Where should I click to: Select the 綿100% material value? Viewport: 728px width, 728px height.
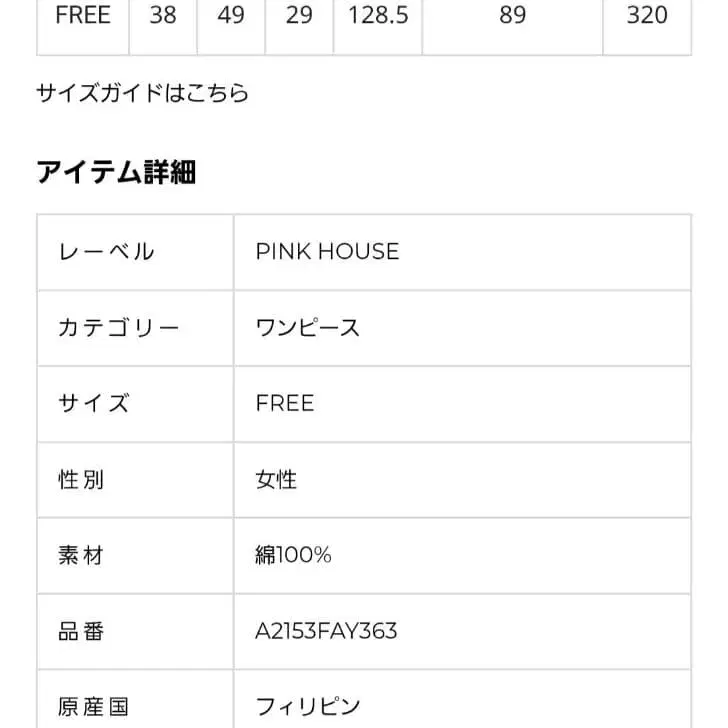pos(293,555)
